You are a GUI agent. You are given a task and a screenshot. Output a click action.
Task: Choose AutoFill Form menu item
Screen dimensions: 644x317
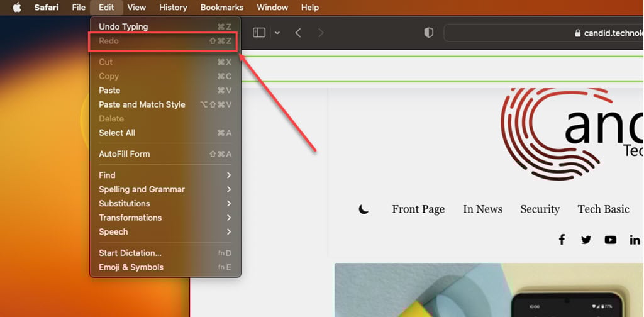click(165, 154)
